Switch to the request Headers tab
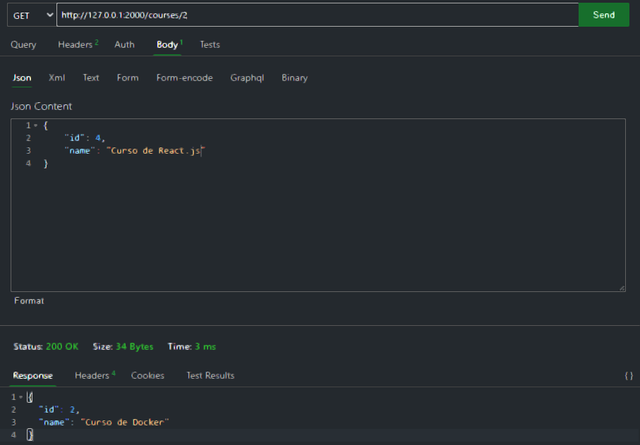640x445 pixels. click(x=78, y=44)
